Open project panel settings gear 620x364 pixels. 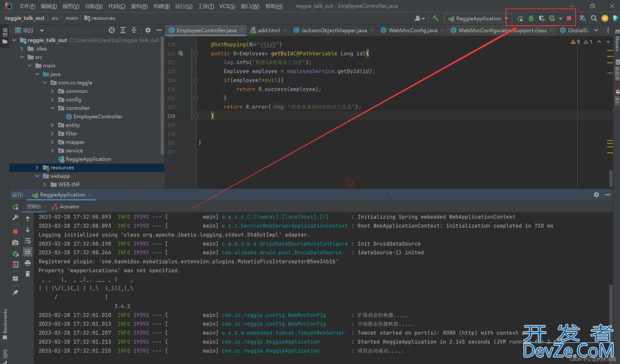tap(148, 30)
